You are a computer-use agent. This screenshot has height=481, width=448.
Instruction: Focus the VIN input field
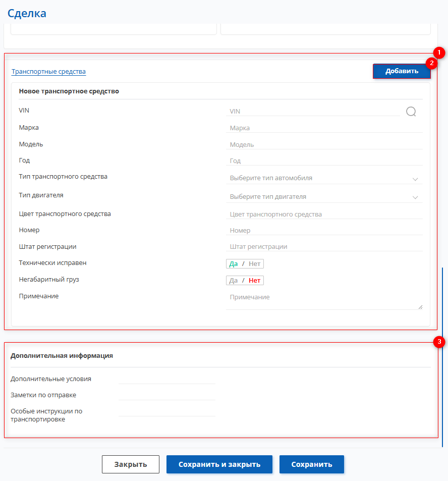pos(313,112)
